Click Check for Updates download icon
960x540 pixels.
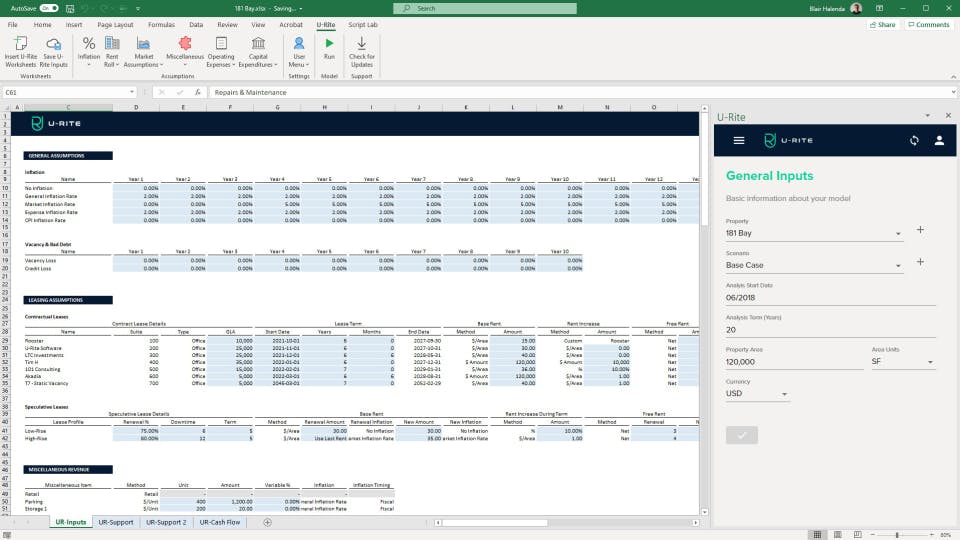pyautogui.click(x=361, y=43)
